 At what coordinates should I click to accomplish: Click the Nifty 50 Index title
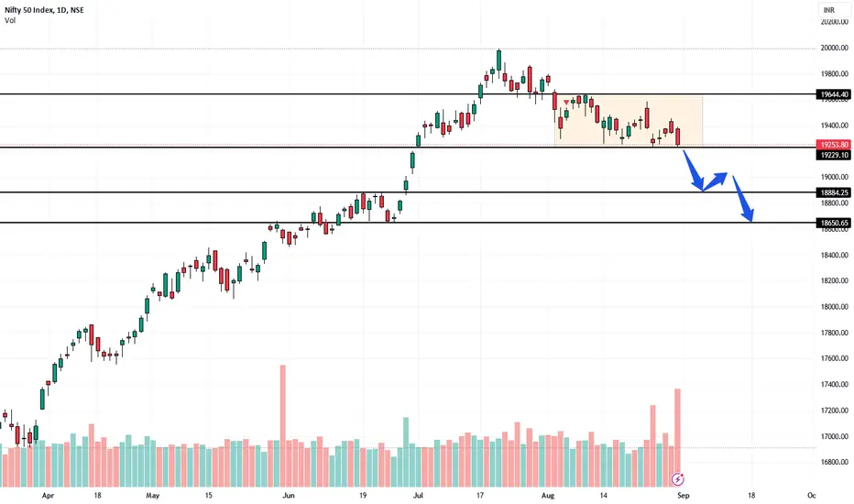[44, 10]
